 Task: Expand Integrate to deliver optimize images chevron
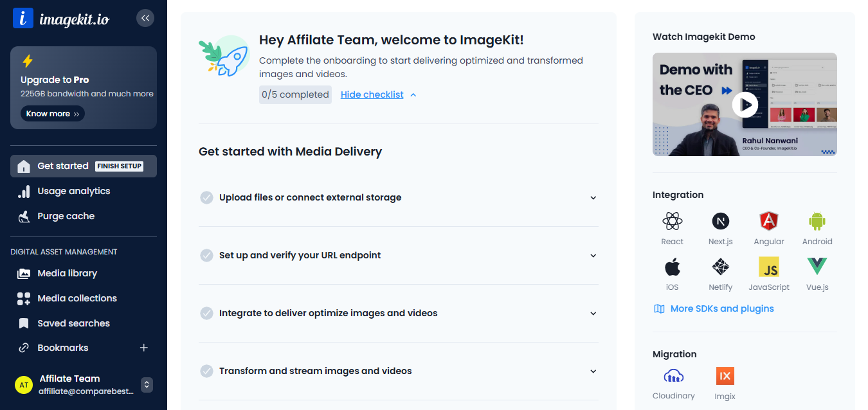(593, 314)
